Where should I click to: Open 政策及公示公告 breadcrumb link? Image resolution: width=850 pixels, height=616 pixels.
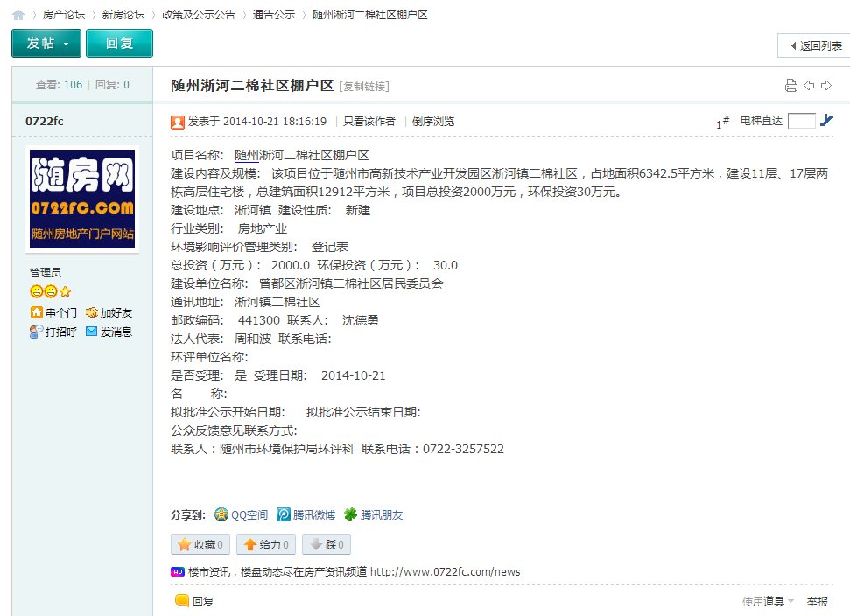(x=199, y=15)
